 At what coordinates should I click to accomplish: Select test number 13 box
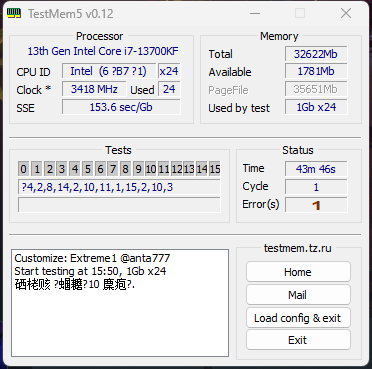(189, 169)
